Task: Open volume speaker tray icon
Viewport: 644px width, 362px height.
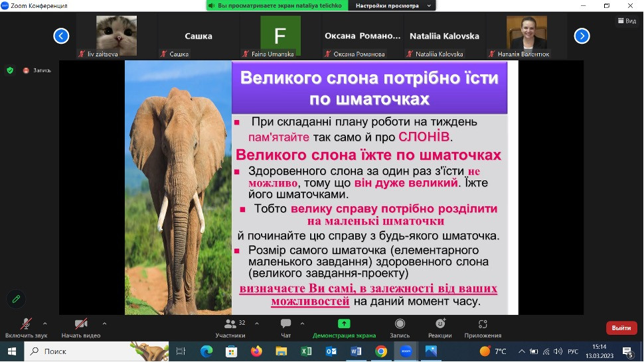Action: coord(558,351)
